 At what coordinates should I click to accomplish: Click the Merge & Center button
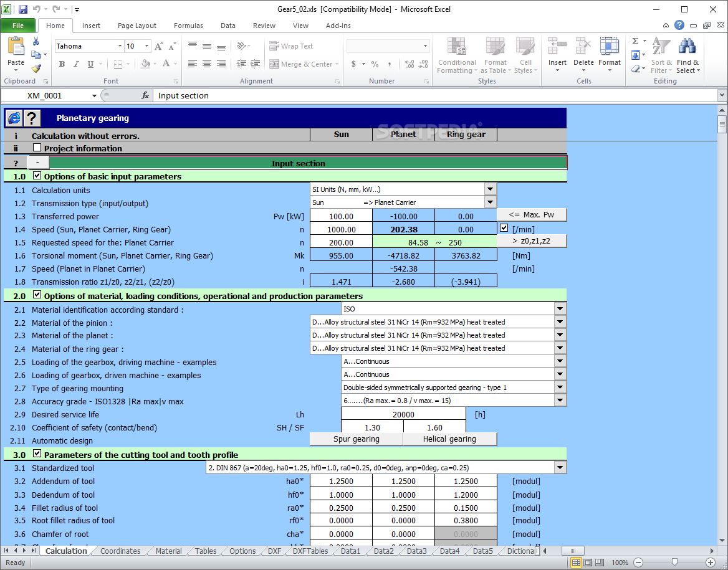[304, 64]
